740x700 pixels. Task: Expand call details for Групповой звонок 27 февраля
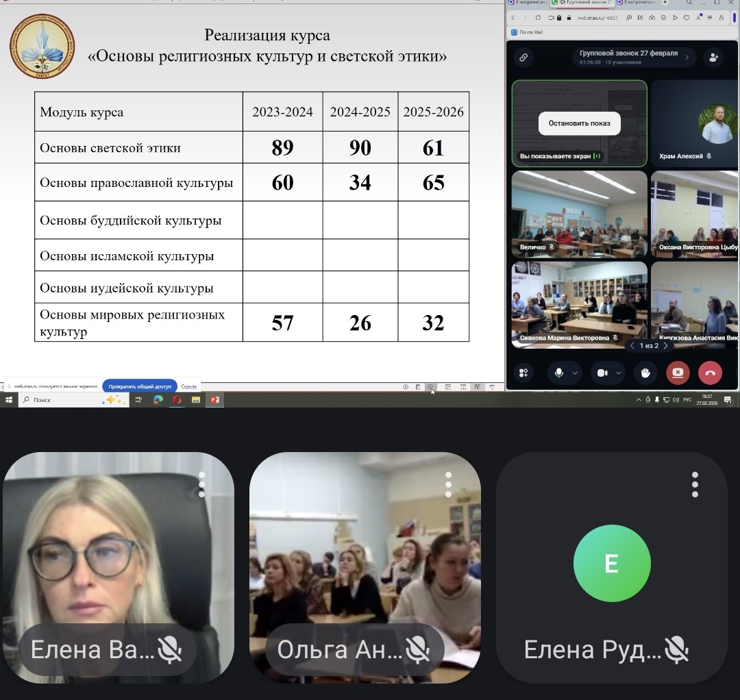(687, 58)
